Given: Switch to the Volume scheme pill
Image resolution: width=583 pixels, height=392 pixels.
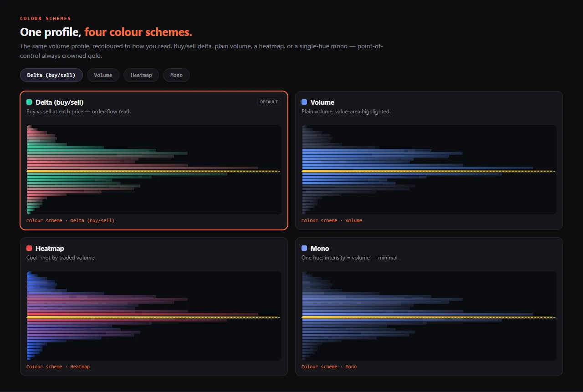Looking at the screenshot, I should 103,75.
